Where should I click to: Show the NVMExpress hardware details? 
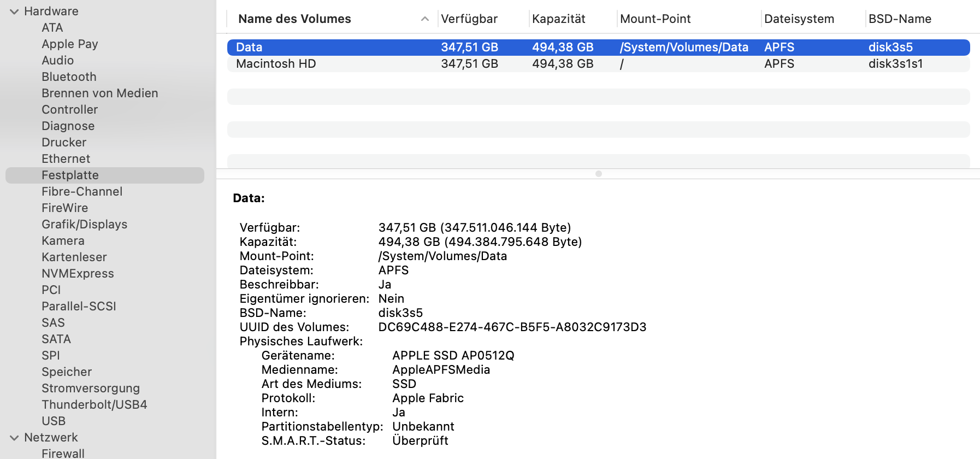coord(78,274)
